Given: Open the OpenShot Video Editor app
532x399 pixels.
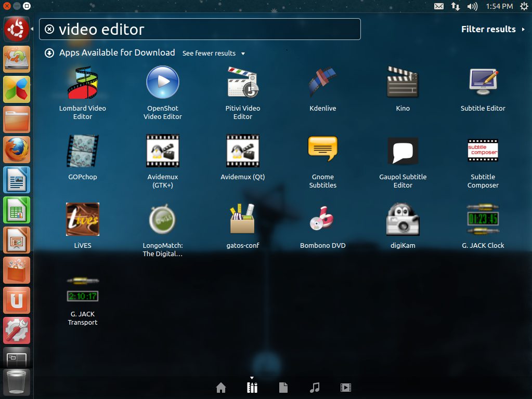Looking at the screenshot, I should (163, 83).
